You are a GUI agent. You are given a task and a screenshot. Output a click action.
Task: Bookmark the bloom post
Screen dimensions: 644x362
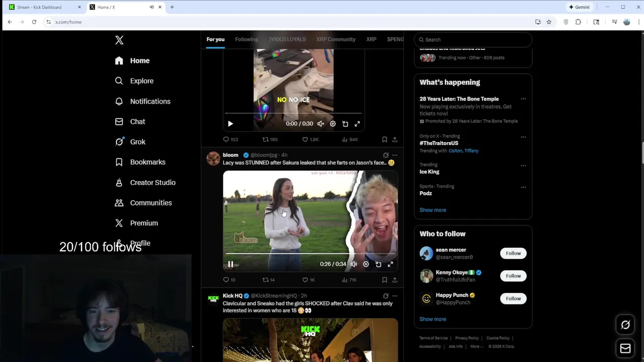[384, 280]
